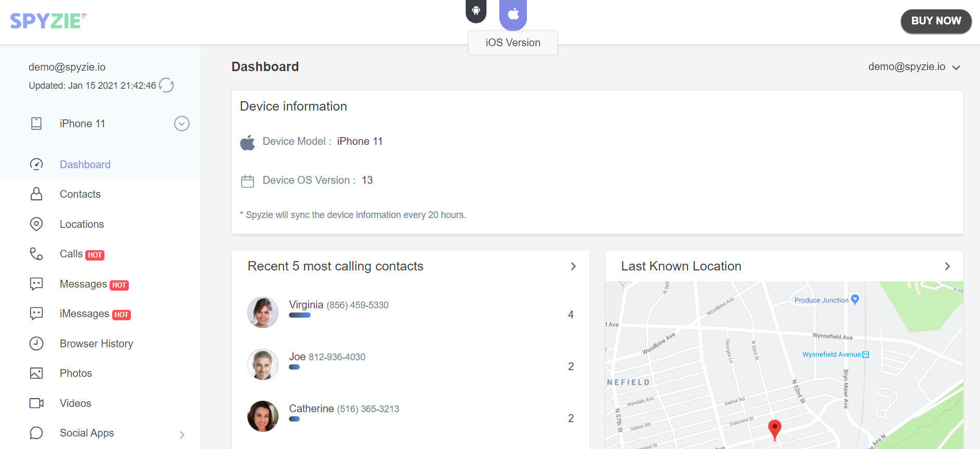Click Joe's phone number 812-936-4030
980x449 pixels.
(x=337, y=357)
